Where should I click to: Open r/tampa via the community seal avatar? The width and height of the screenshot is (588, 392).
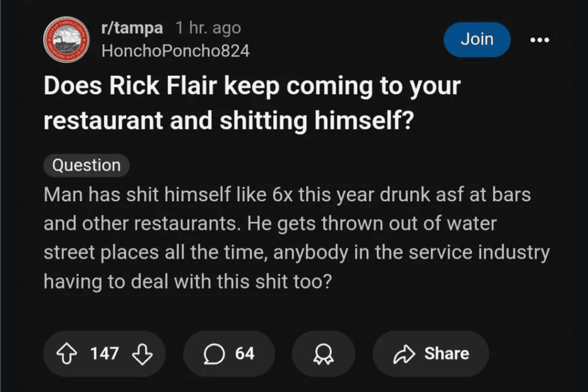[66, 40]
